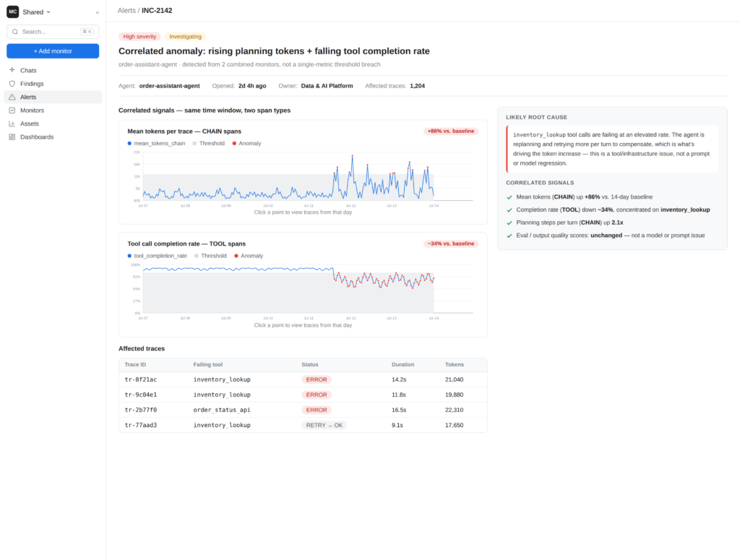The height and width of the screenshot is (560, 740).
Task: Click the INC-2142 breadcrumb text
Action: click(157, 10)
